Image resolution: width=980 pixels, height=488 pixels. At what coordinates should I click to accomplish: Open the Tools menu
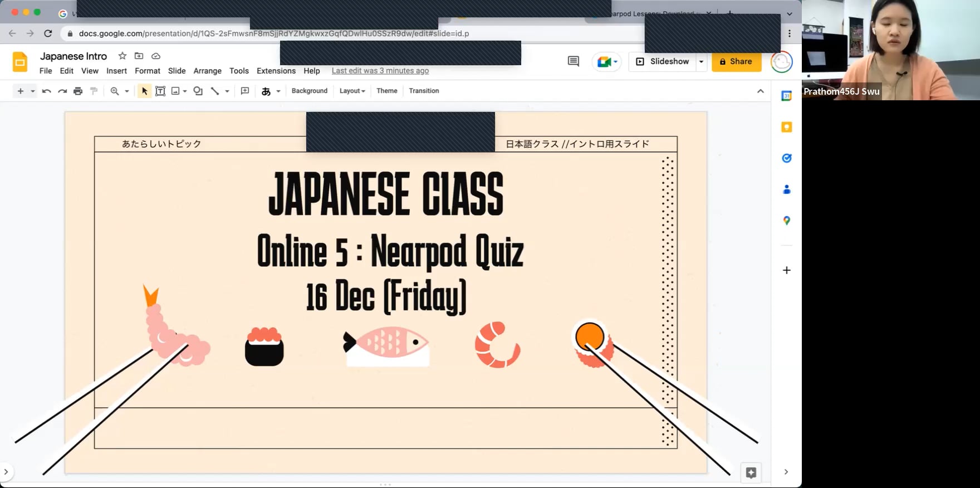[239, 71]
